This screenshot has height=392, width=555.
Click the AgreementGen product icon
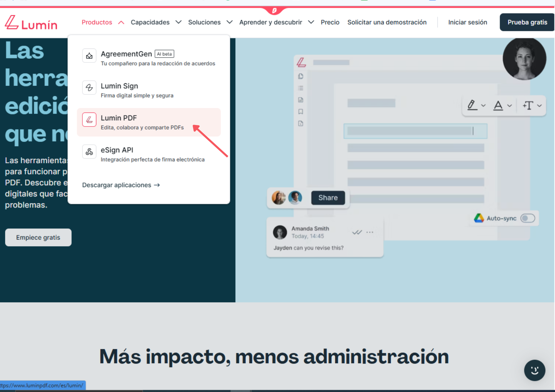click(89, 56)
